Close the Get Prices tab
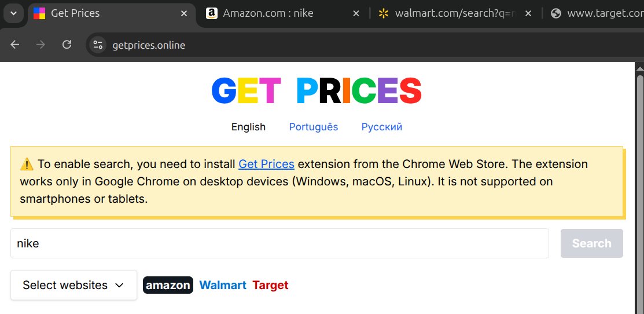644x314 pixels. pos(184,13)
